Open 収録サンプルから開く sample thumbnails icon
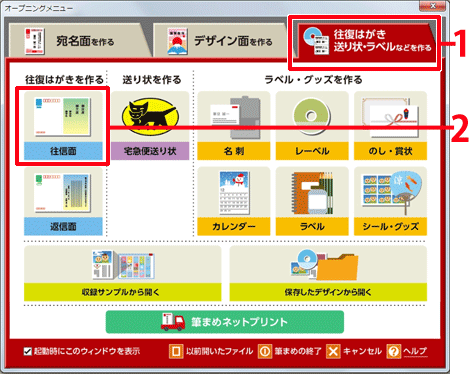This screenshot has height=374, width=470. [x=123, y=265]
